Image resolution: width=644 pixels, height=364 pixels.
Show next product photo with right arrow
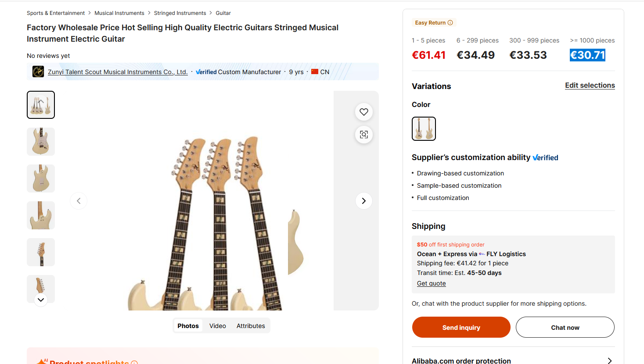363,201
